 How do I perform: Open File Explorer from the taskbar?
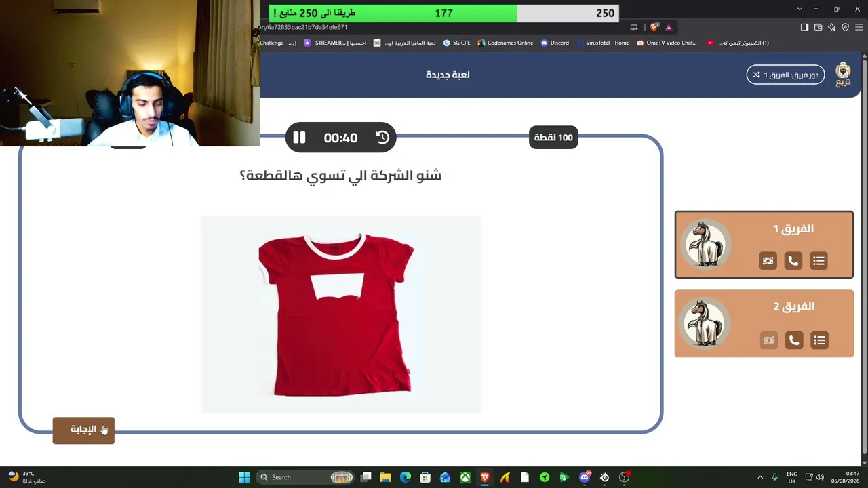[386, 477]
